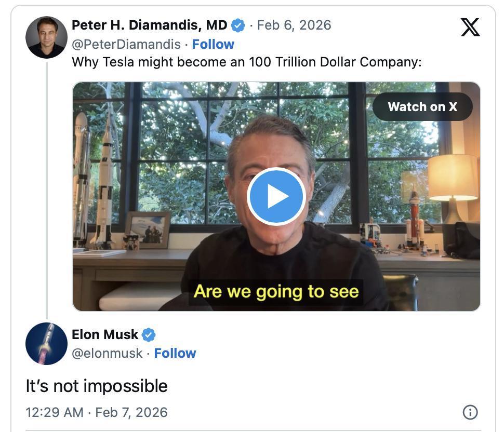Follow @PeterDiamandis
The height and width of the screenshot is (432, 504).
[213, 44]
